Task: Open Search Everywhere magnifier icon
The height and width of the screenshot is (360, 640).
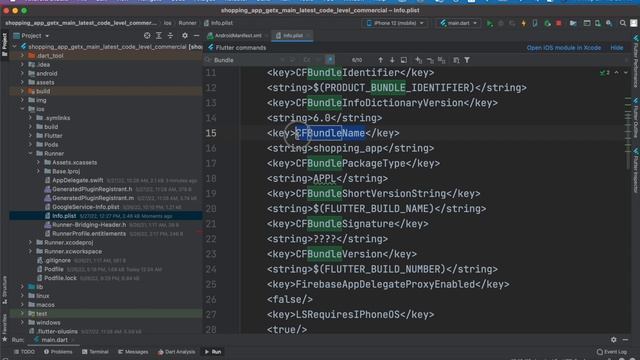Action: [622, 23]
